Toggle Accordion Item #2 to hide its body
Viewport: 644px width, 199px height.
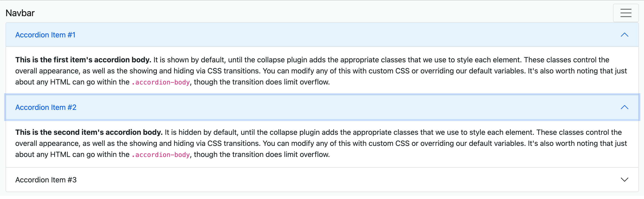(320, 107)
